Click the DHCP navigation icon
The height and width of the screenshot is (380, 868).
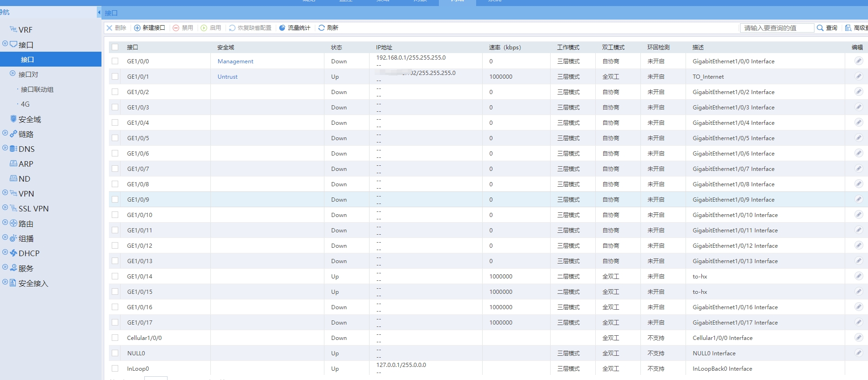click(x=13, y=253)
